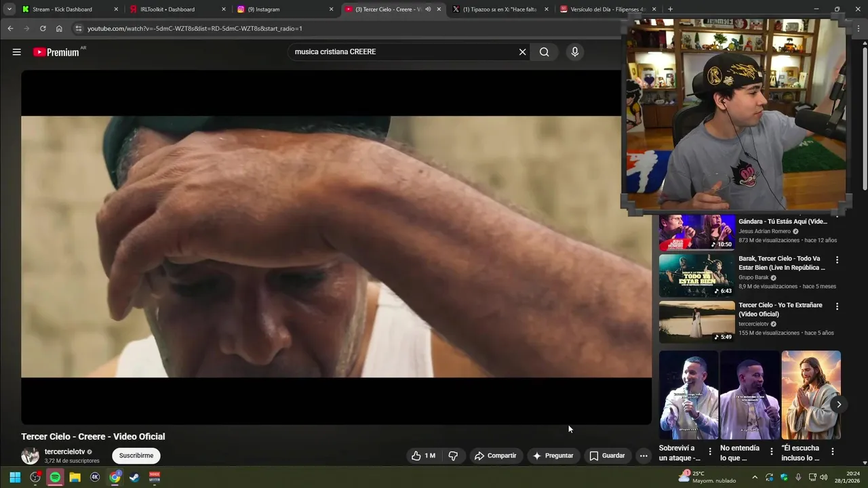The height and width of the screenshot is (488, 868).
Task: Open 4K downloader app in taskbar
Action: click(x=95, y=477)
